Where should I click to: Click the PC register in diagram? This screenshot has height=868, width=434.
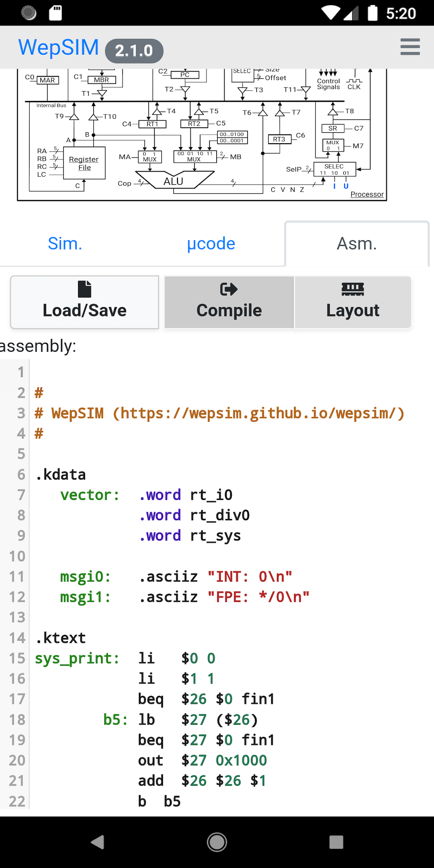[185, 75]
